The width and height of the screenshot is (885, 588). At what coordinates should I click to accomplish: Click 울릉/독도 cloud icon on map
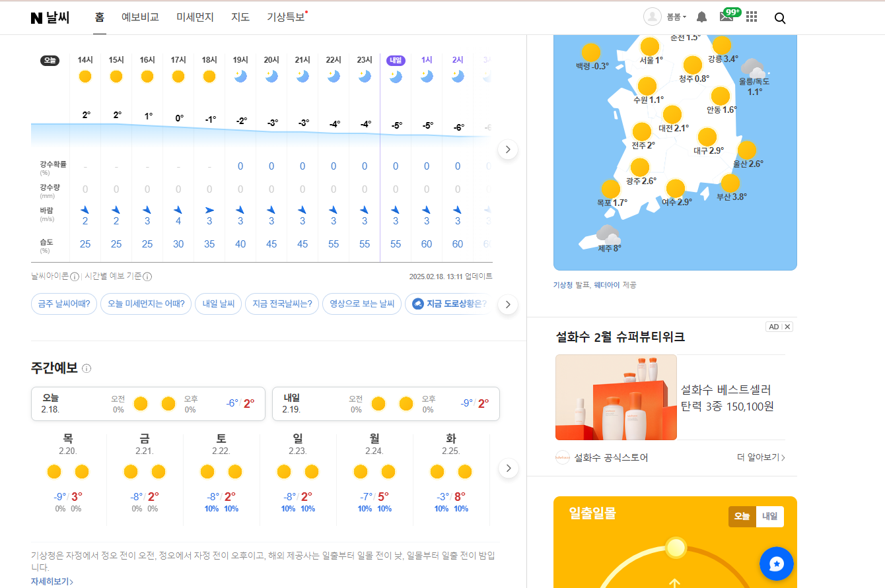[752, 67]
